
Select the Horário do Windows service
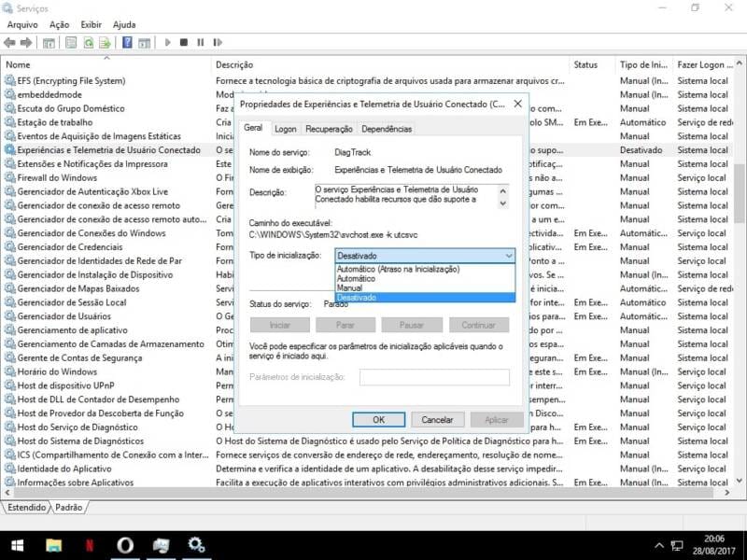57,371
